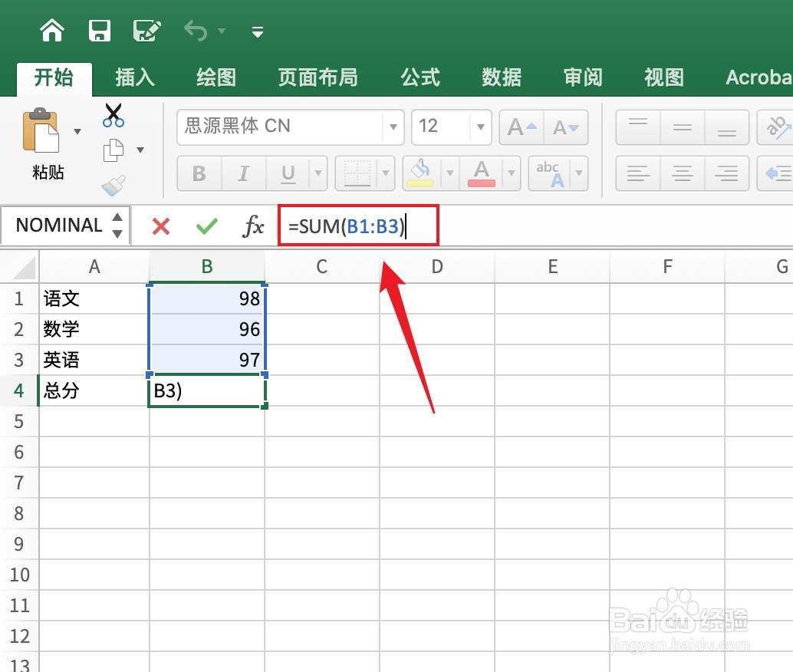Toggle bold formatting
The height and width of the screenshot is (672, 793).
click(x=199, y=173)
